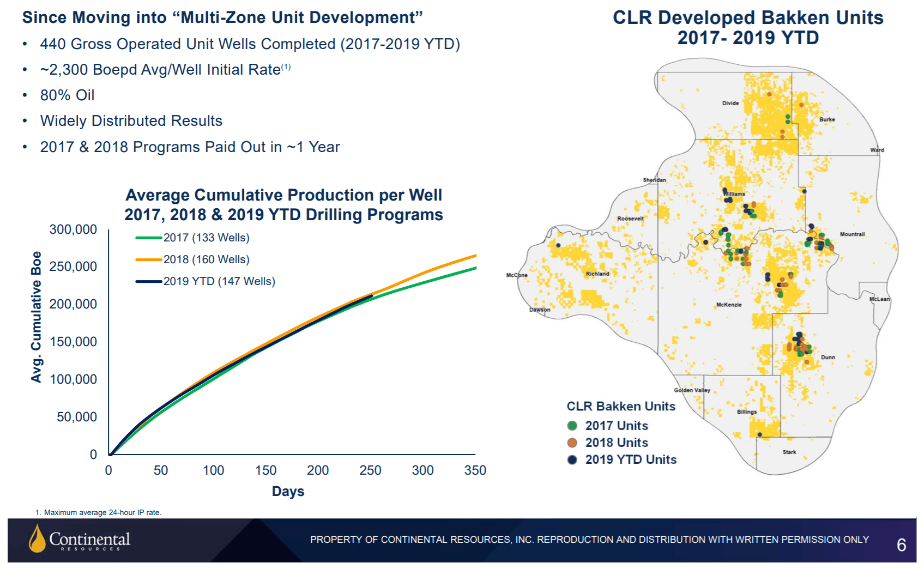Select the navy 2019 YTD (147 Wells) legend line

149,281
